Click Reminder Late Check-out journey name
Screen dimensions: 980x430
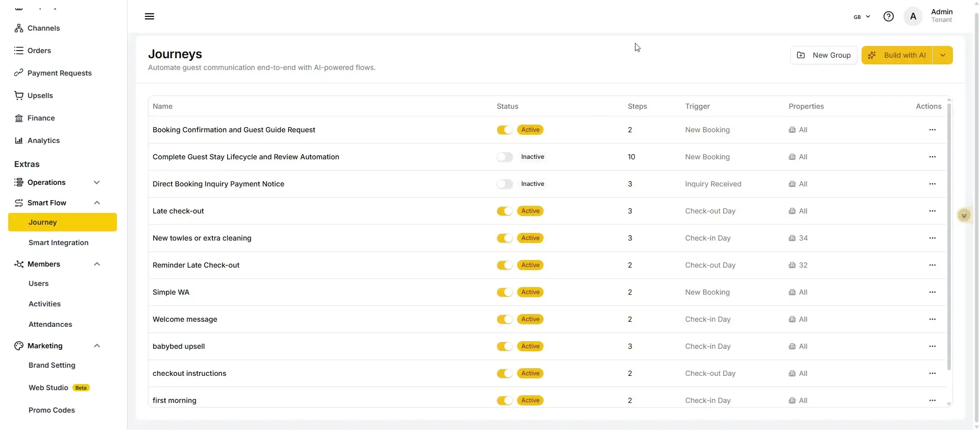196,265
